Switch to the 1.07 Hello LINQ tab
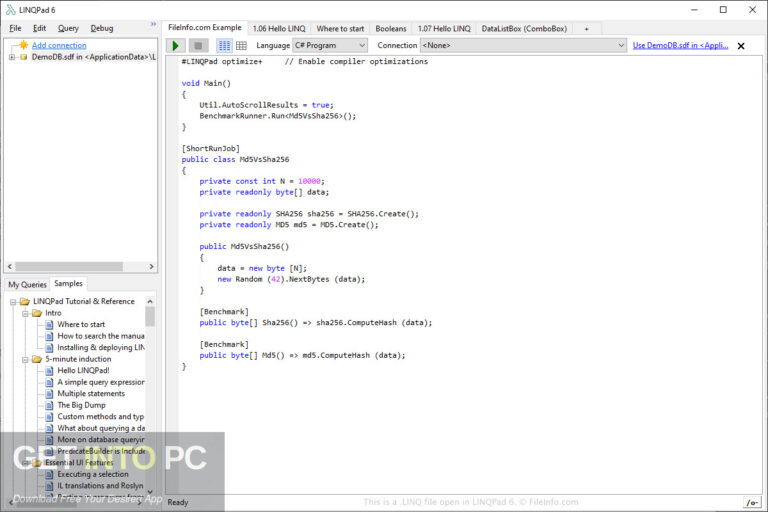Image resolution: width=768 pixels, height=512 pixels. click(x=444, y=28)
